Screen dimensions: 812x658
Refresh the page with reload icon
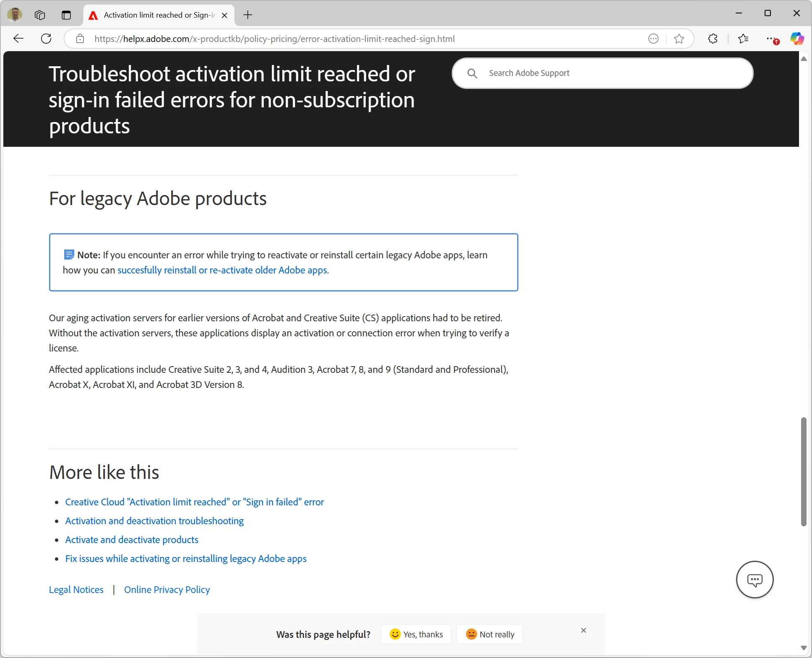click(x=46, y=39)
